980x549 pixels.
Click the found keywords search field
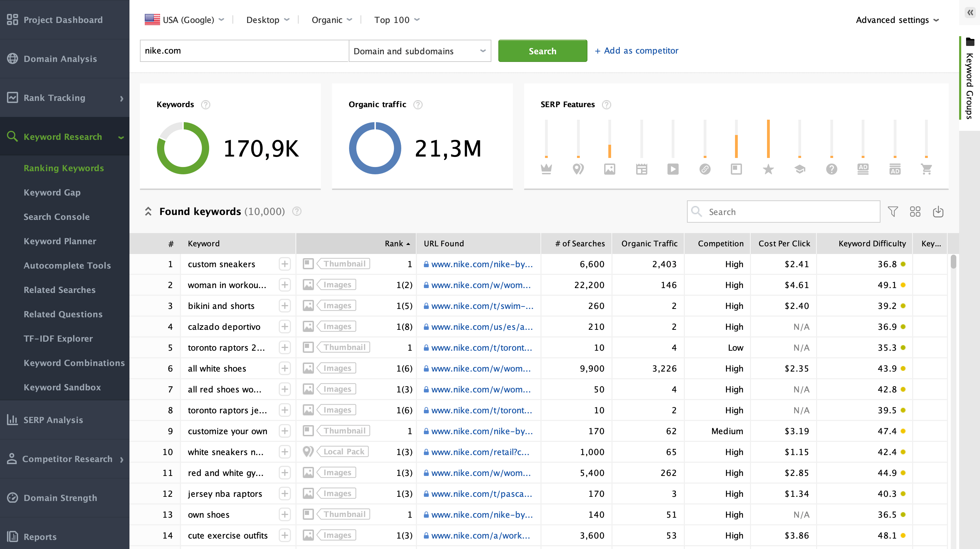[783, 212]
